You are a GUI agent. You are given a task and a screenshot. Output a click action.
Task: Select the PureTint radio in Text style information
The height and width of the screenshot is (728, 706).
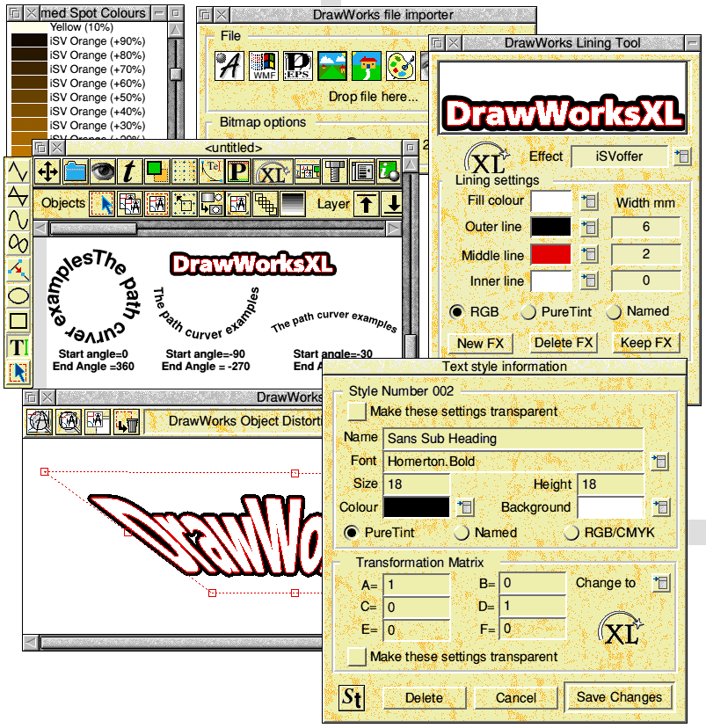pyautogui.click(x=351, y=532)
